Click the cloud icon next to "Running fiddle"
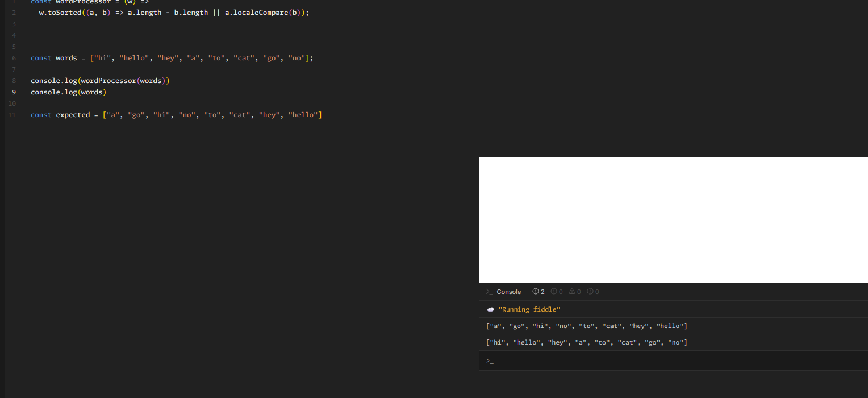 pos(490,309)
